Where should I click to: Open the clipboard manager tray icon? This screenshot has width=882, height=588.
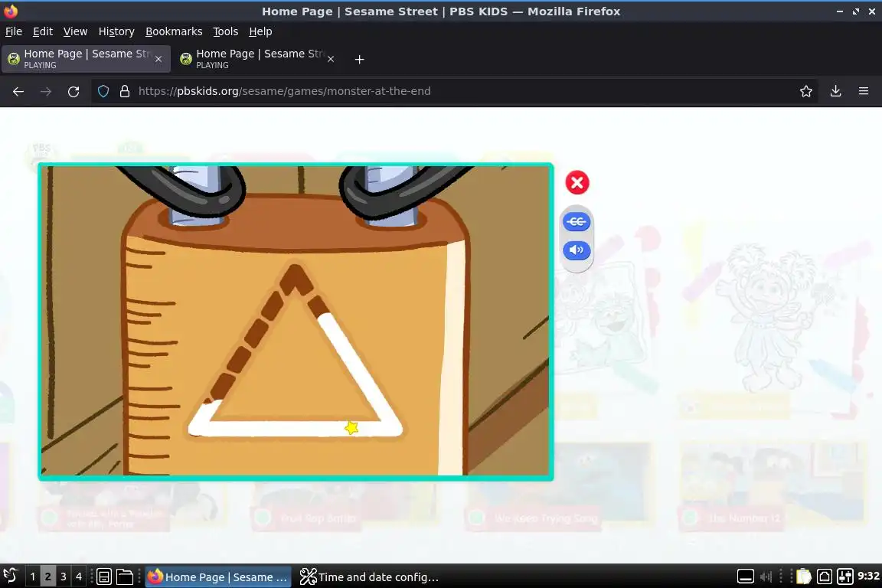click(804, 577)
